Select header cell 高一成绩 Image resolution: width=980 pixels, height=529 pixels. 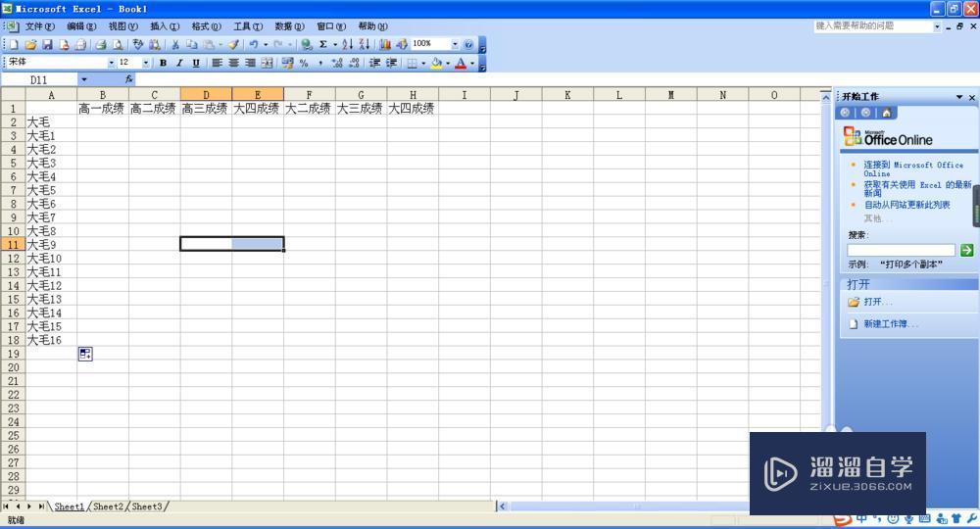coord(103,109)
